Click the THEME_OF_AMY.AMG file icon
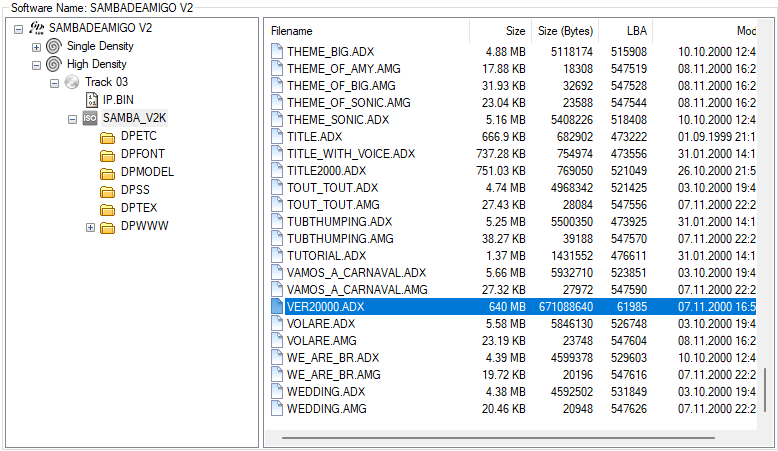This screenshot has width=778, height=451. pyautogui.click(x=277, y=68)
